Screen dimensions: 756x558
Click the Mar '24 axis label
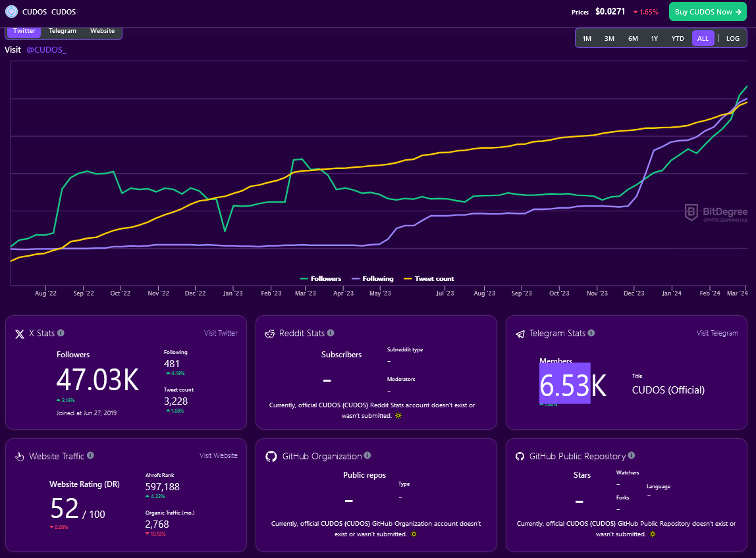click(x=738, y=293)
